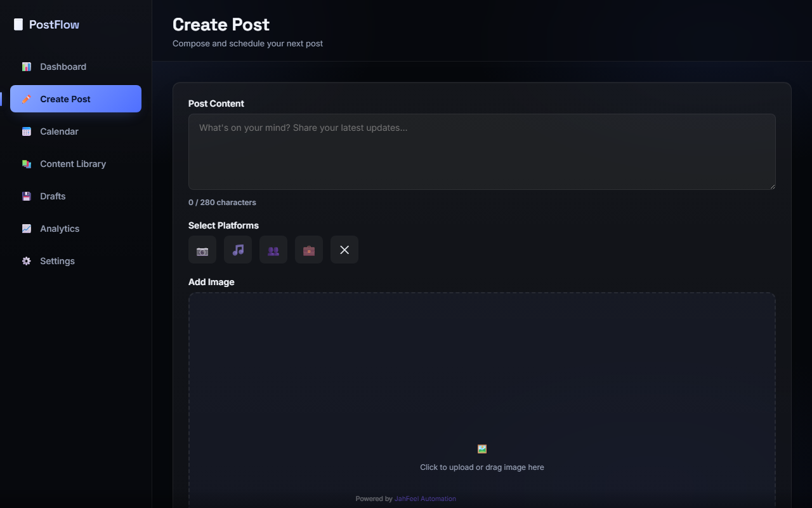Screen dimensions: 812x508
Task: Open the JahFeel Automation link
Action: coord(425,498)
